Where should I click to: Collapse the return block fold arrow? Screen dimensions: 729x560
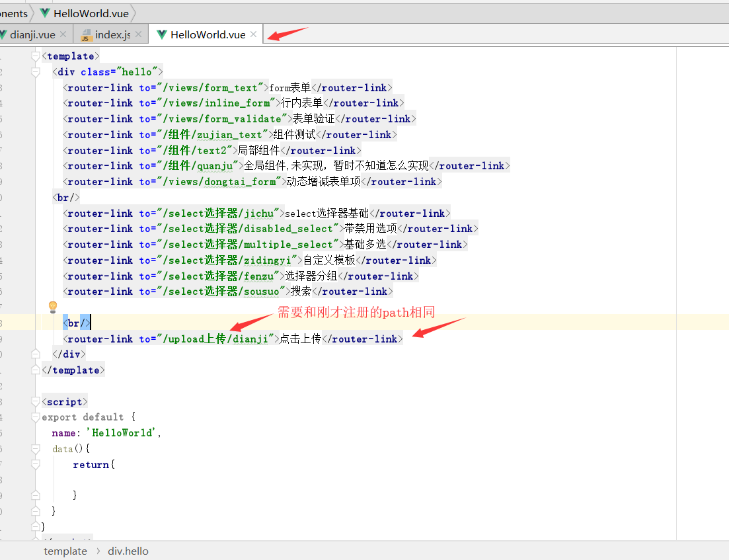coord(35,464)
